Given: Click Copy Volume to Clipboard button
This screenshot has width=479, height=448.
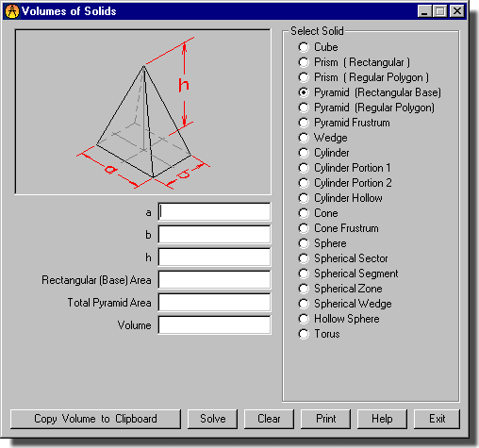Looking at the screenshot, I should click(x=95, y=419).
